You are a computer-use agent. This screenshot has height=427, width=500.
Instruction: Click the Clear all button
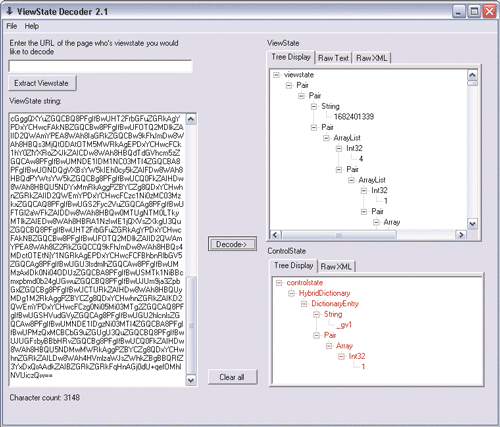[x=232, y=377]
